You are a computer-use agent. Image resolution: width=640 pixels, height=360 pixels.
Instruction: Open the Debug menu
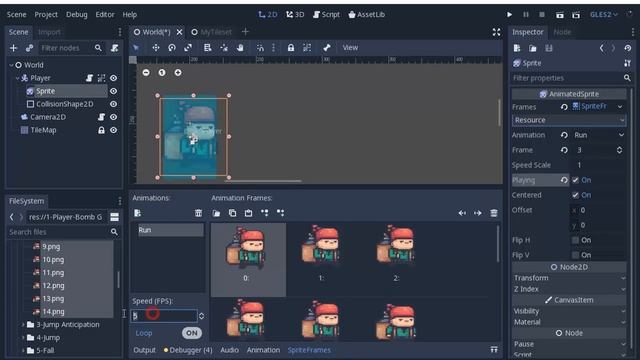77,15
